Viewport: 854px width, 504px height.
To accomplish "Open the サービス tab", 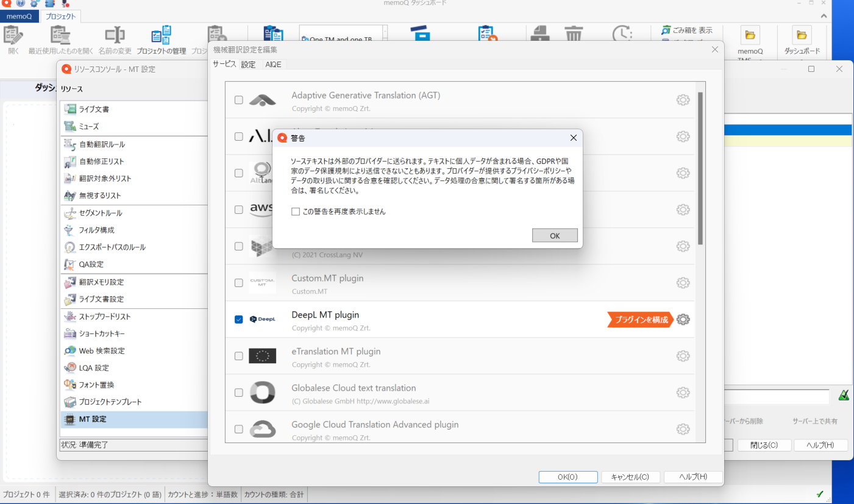I will [224, 64].
